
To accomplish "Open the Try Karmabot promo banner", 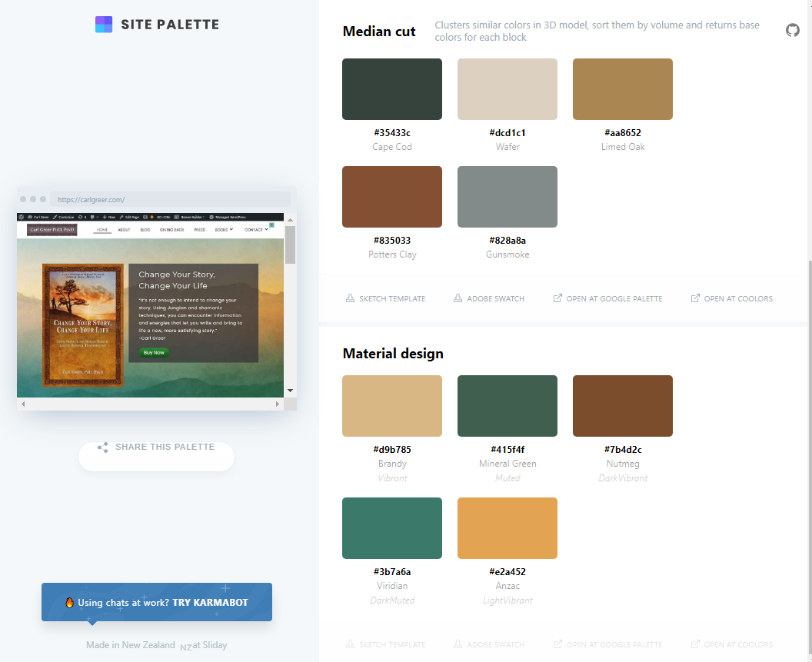I will [x=157, y=602].
